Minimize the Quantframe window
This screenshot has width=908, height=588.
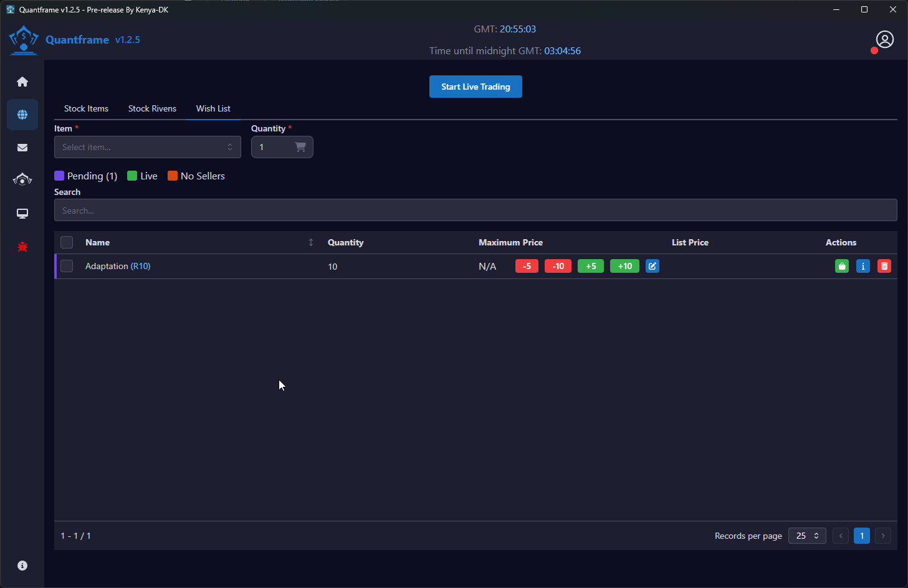[x=836, y=9]
